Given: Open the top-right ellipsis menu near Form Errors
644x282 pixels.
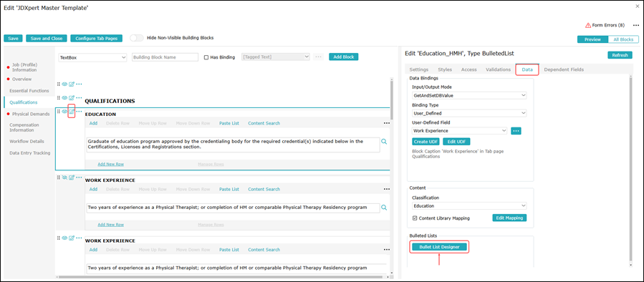Looking at the screenshot, I should pyautogui.click(x=636, y=25).
